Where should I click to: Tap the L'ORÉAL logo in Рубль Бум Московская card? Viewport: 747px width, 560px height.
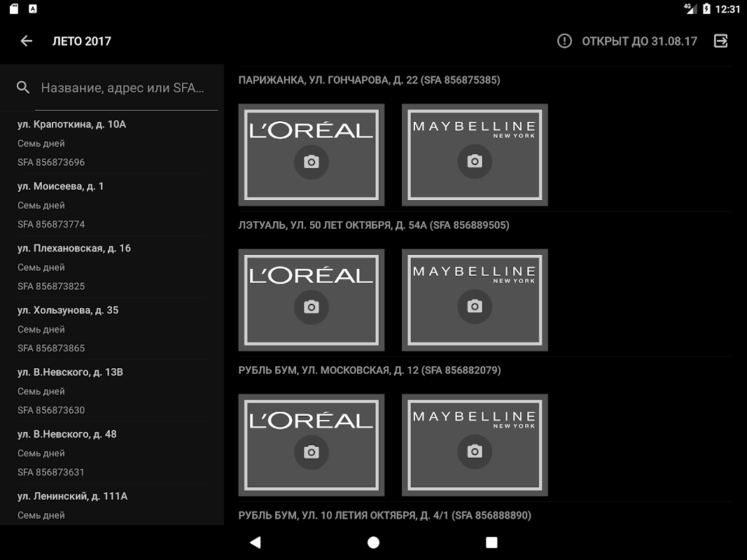[311, 420]
